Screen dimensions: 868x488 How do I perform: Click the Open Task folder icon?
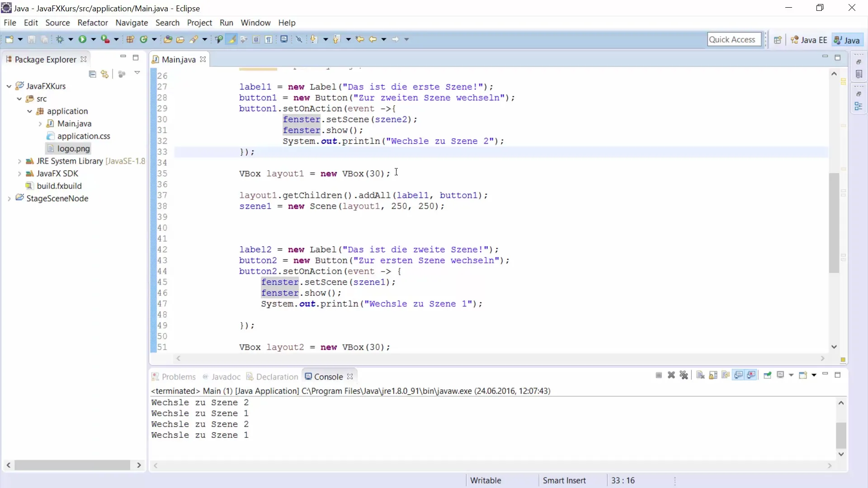pyautogui.click(x=180, y=40)
